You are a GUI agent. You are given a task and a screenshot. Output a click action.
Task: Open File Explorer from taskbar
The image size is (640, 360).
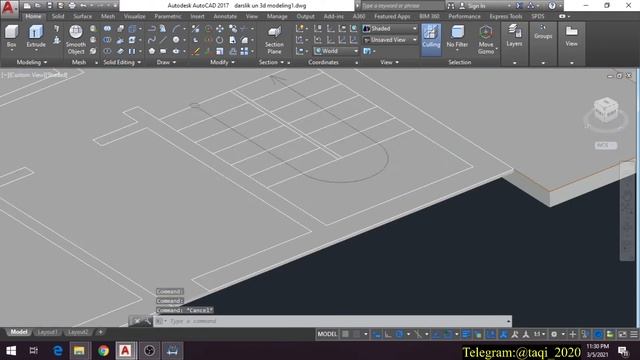coord(79,351)
